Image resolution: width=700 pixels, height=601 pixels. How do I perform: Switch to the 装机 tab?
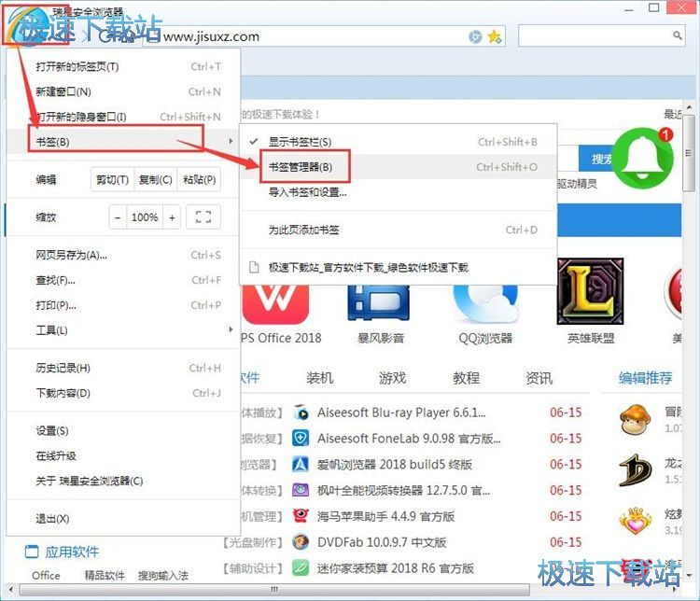(319, 378)
